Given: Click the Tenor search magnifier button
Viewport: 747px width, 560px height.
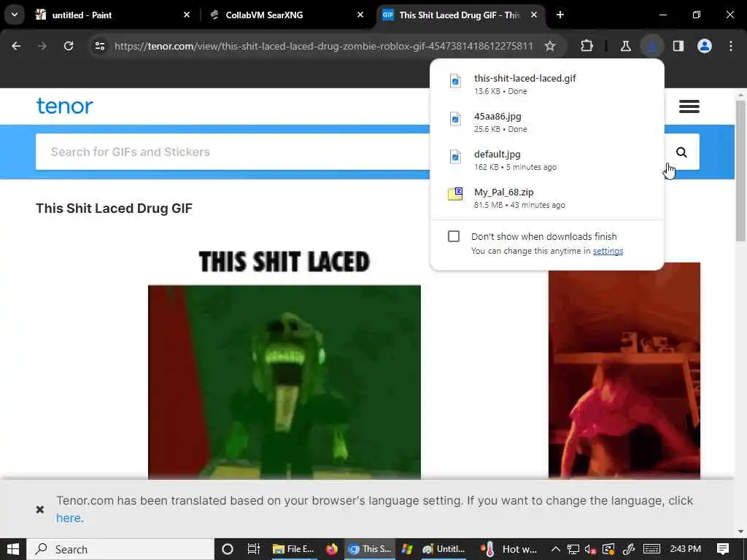Looking at the screenshot, I should click(x=681, y=152).
